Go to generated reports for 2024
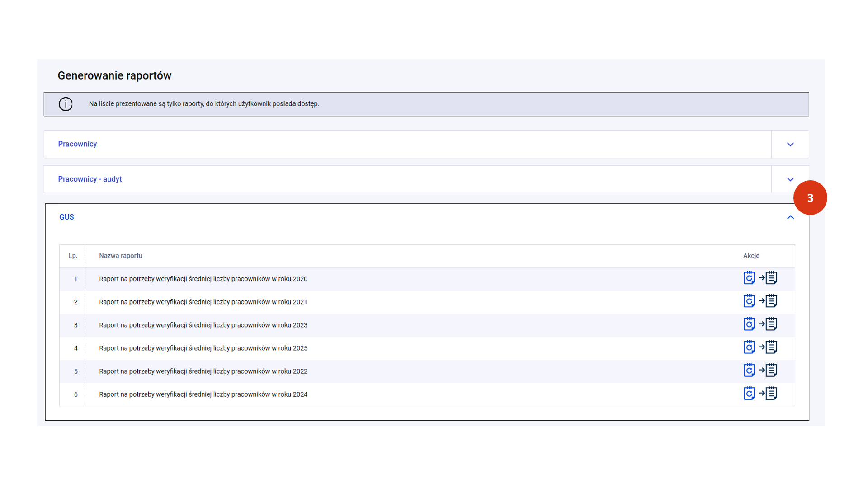Viewport: 868px width, 488px height. tap(769, 393)
